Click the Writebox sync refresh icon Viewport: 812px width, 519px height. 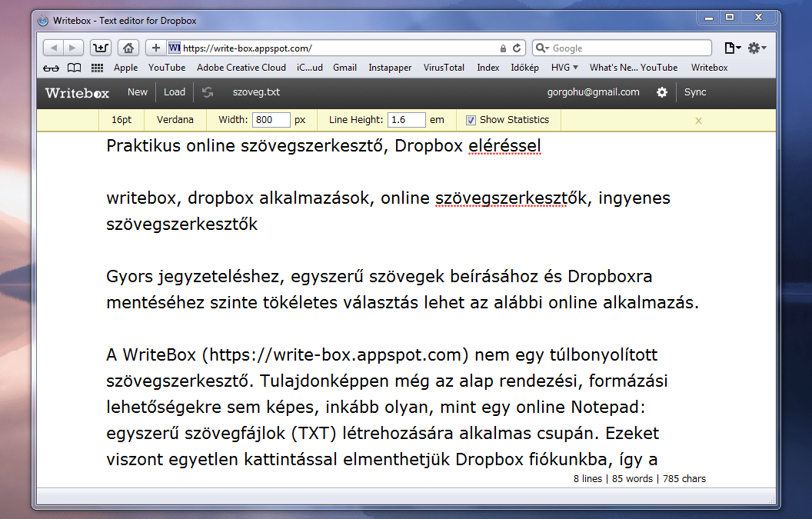(x=208, y=92)
